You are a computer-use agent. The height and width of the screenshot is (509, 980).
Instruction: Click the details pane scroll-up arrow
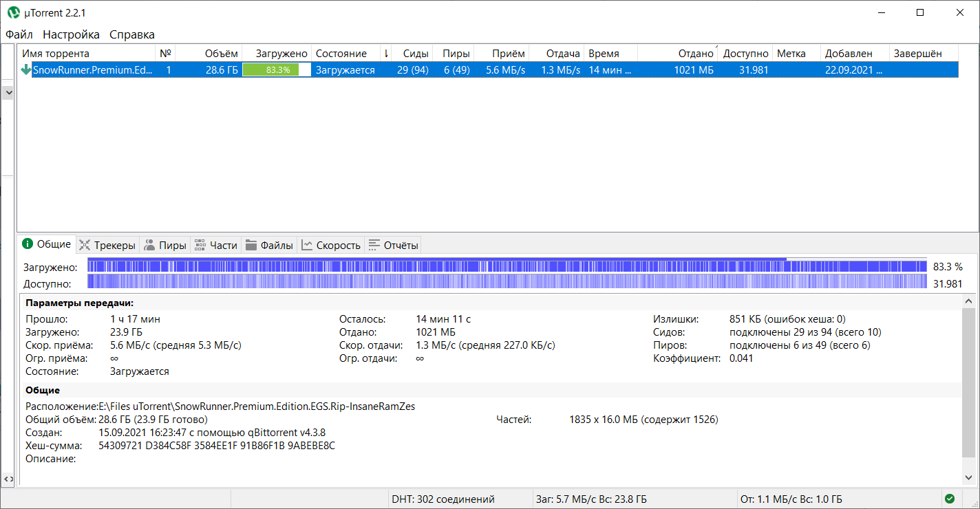click(x=970, y=301)
